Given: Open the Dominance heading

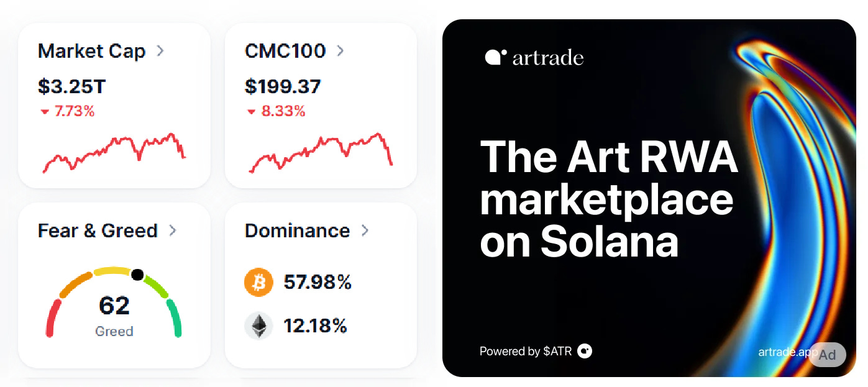Looking at the screenshot, I should pyautogui.click(x=297, y=230).
